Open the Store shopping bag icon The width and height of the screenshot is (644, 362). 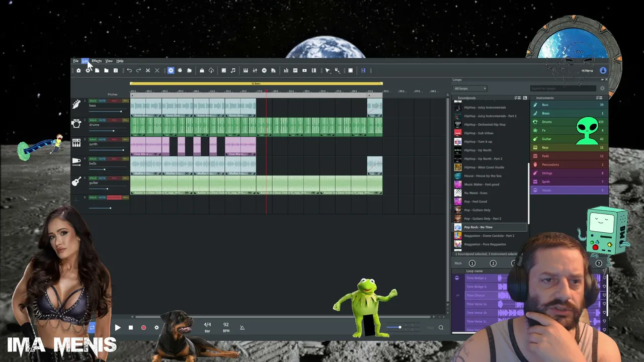click(x=202, y=70)
